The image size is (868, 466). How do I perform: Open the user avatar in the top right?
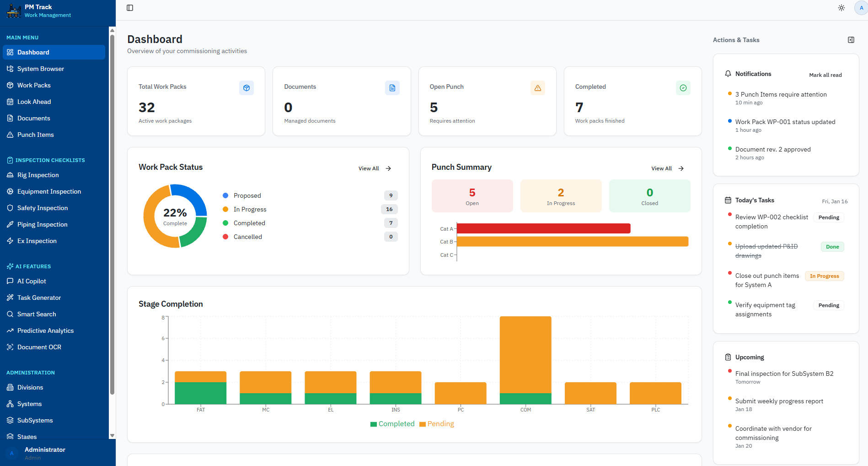861,8
